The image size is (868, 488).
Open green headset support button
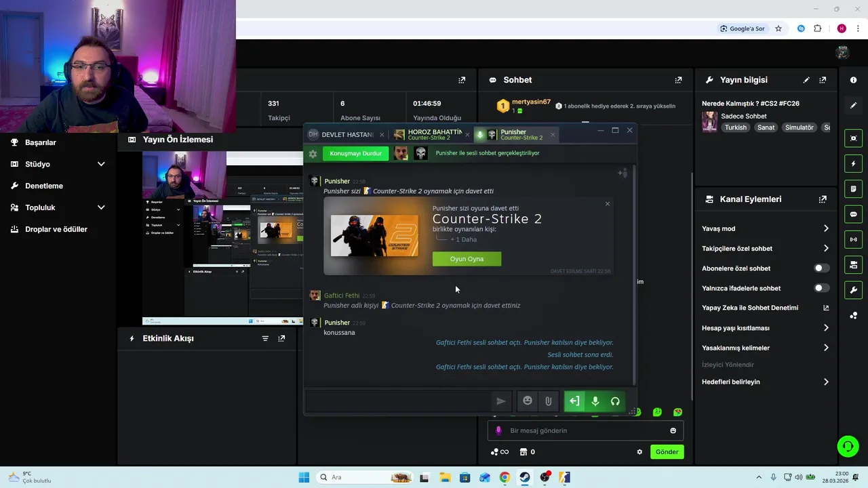click(x=848, y=446)
